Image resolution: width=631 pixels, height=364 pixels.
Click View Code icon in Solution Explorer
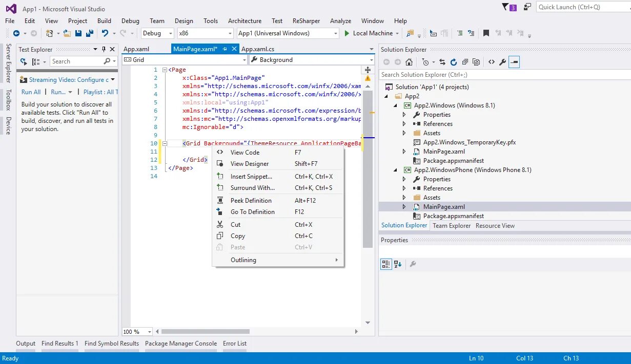[x=491, y=62]
